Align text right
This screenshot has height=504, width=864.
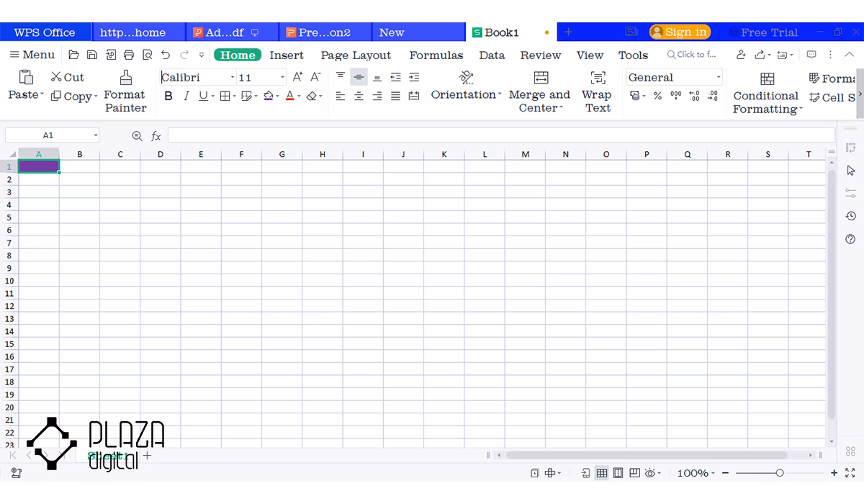(x=377, y=96)
